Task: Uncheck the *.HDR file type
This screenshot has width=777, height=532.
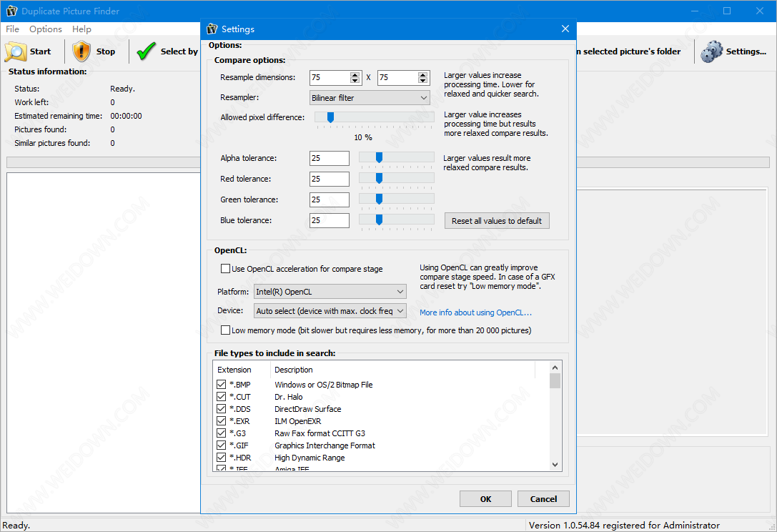Action: coord(222,457)
